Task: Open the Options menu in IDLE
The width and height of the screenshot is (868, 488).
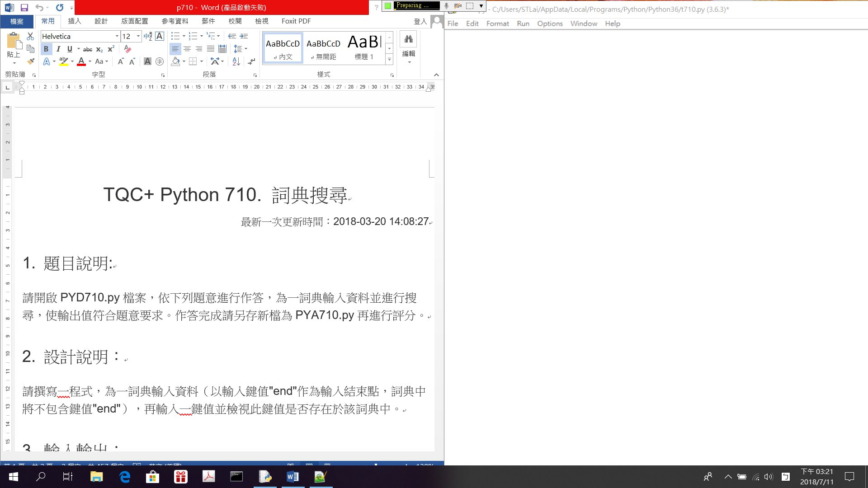Action: 550,23
